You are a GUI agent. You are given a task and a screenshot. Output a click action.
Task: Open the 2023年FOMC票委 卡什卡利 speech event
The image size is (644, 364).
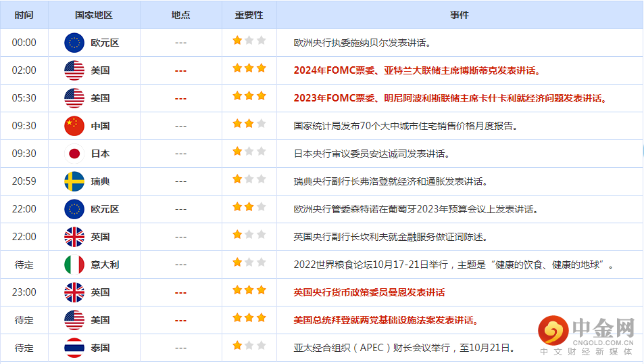(450, 98)
